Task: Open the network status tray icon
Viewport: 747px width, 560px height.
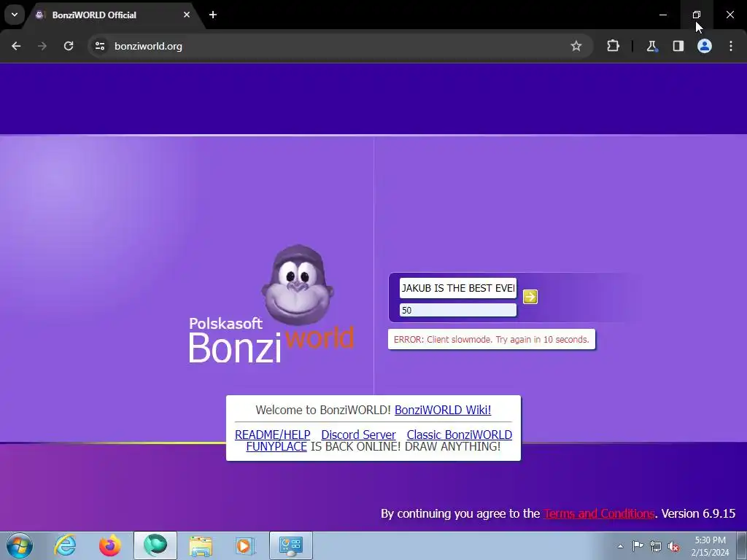Action: coord(656,546)
